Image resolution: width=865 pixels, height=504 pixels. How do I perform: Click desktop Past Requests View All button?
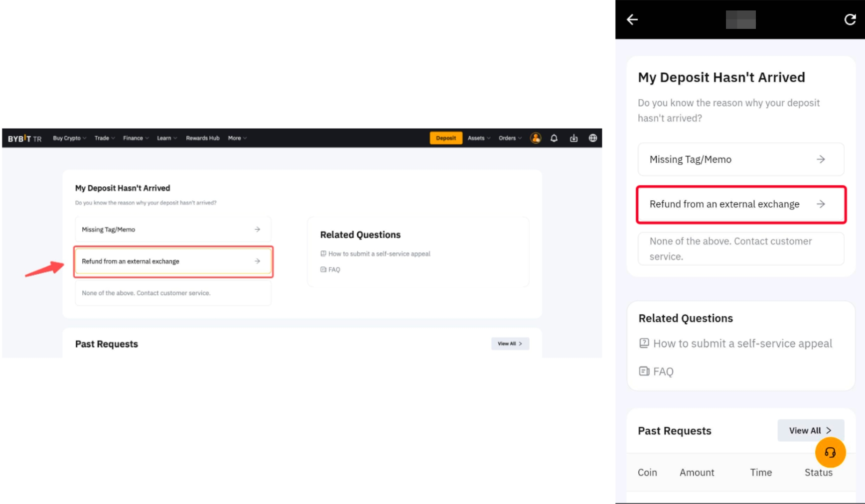pyautogui.click(x=510, y=344)
